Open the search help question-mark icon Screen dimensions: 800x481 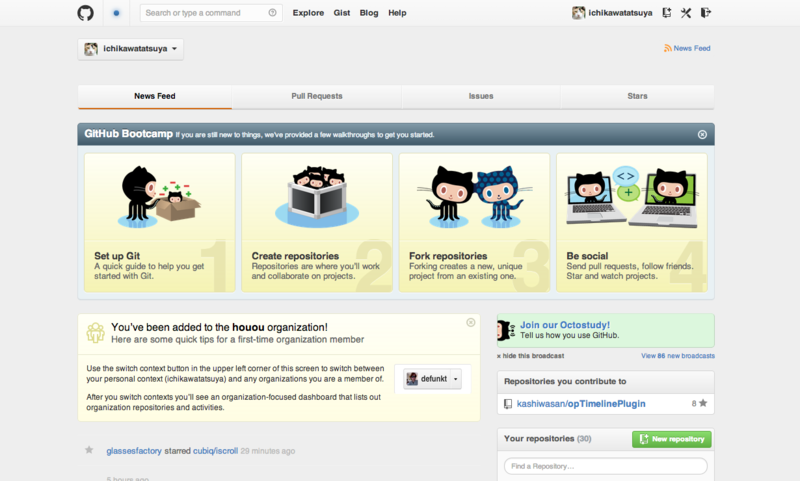tap(272, 13)
